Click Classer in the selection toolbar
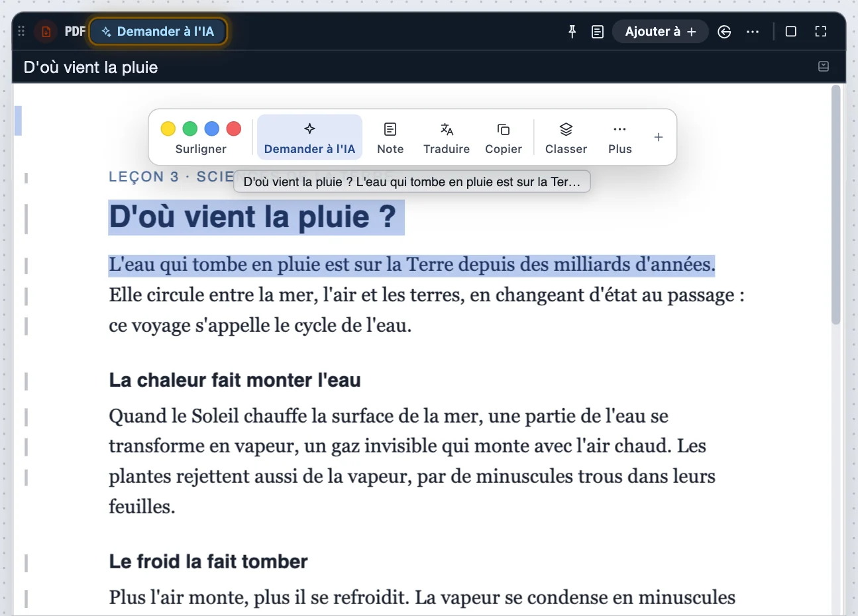This screenshot has width=858, height=616. [x=566, y=137]
